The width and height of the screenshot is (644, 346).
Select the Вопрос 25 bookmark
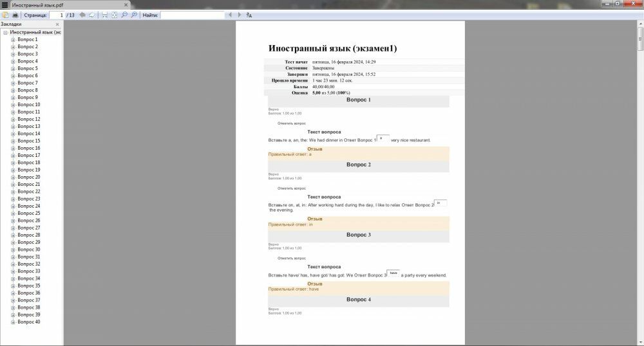tap(29, 213)
